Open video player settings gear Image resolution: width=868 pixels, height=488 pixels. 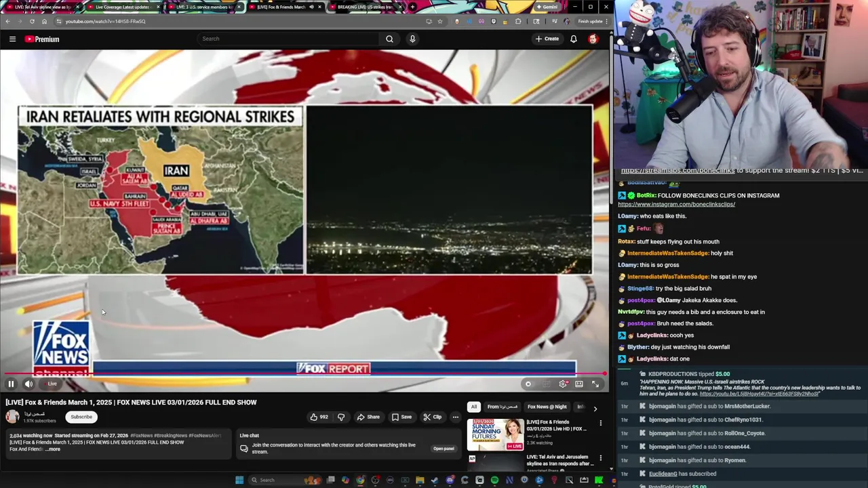click(x=563, y=384)
